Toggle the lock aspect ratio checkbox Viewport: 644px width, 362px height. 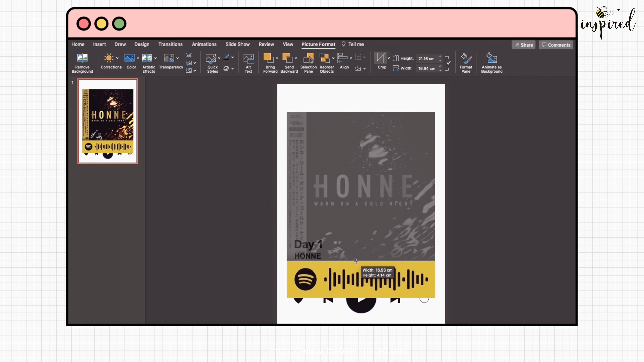(449, 63)
